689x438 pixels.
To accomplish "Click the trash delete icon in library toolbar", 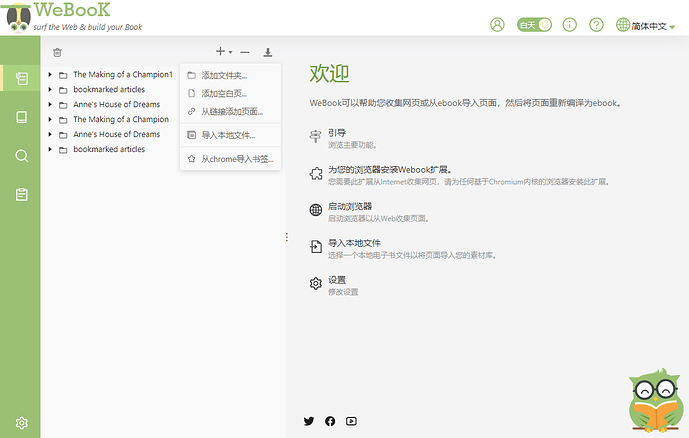I will [x=57, y=52].
